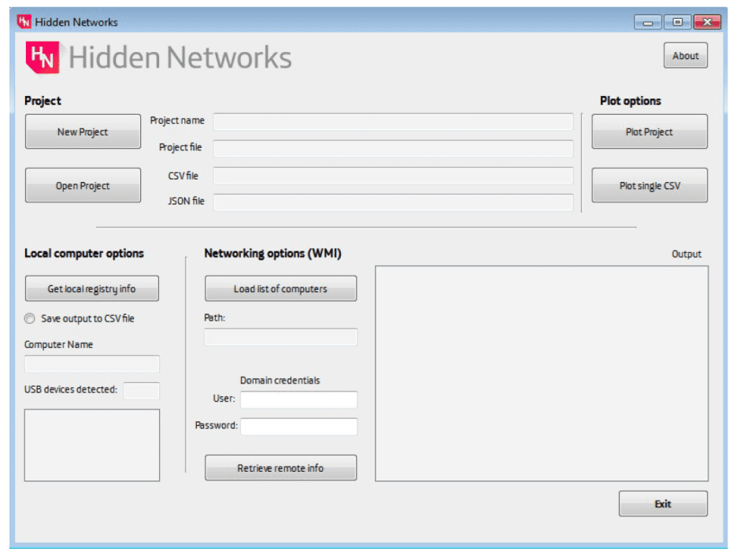
Task: Click inside the Output text area
Action: pyautogui.click(x=541, y=373)
